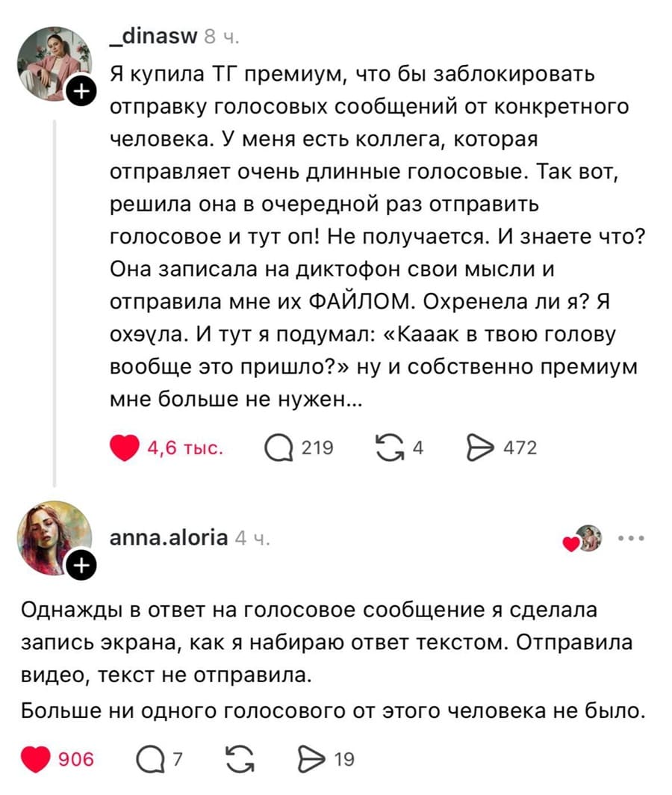Unlike _dinasw's post by tapping the red heart
The height and width of the screenshot is (795, 672).
[125, 446]
